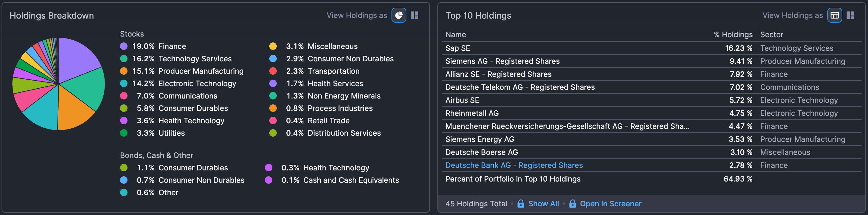This screenshot has width=868, height=215.
Task: Click the Communications sector cell
Action: coord(790,87)
